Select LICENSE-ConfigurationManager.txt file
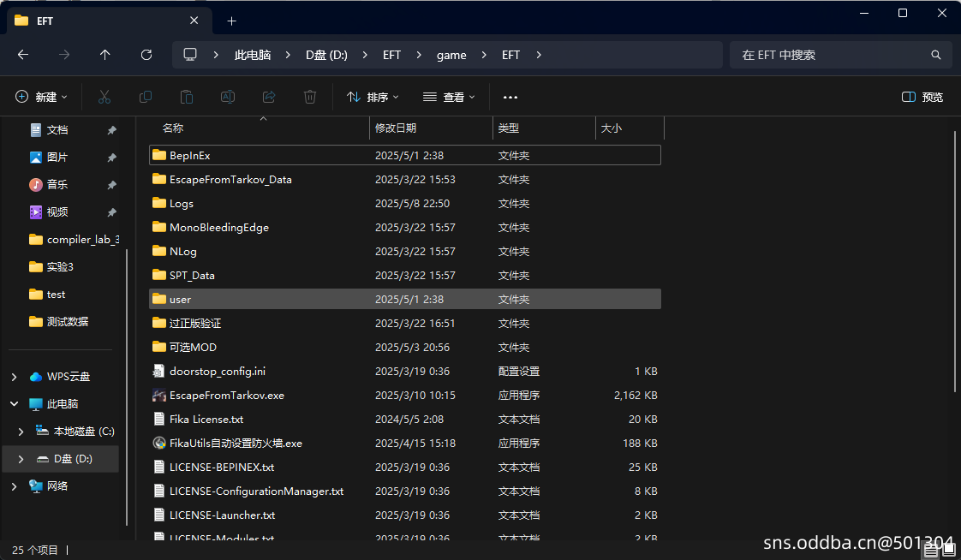 point(405,491)
